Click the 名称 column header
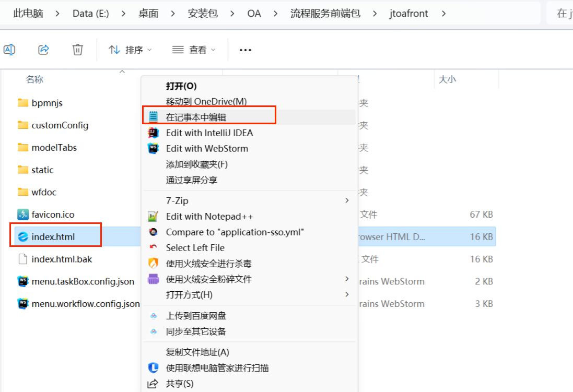573x392 pixels. [x=34, y=79]
